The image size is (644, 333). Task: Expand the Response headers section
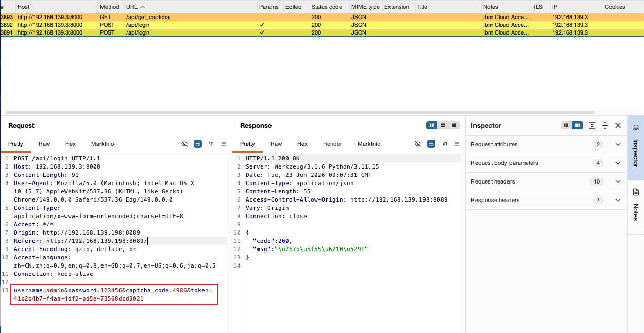coord(546,200)
